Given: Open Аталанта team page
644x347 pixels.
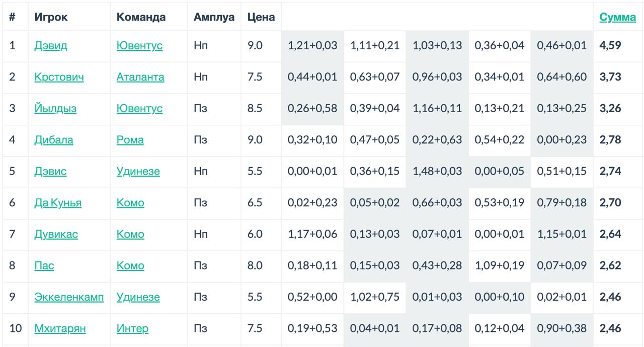Looking at the screenshot, I should coord(140,77).
